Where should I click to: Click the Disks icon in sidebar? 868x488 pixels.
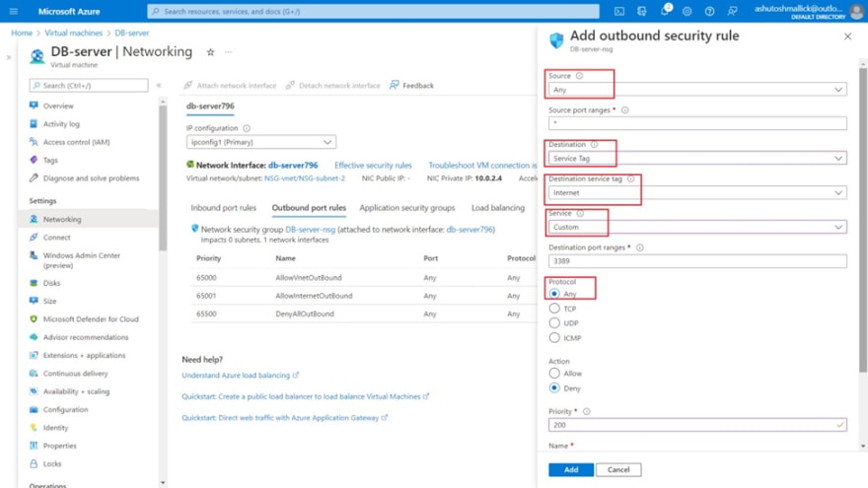click(x=34, y=283)
